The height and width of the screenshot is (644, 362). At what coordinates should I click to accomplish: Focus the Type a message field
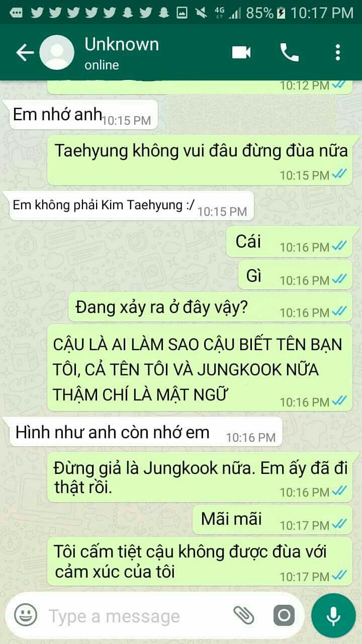click(x=136, y=616)
